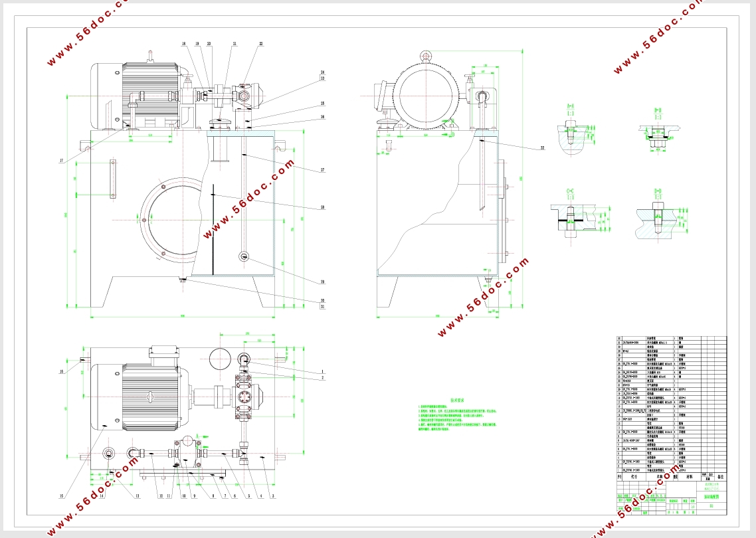Viewport: 756px width, 538px height.
Task: Click the drawing title cell in title block
Action: (712, 497)
